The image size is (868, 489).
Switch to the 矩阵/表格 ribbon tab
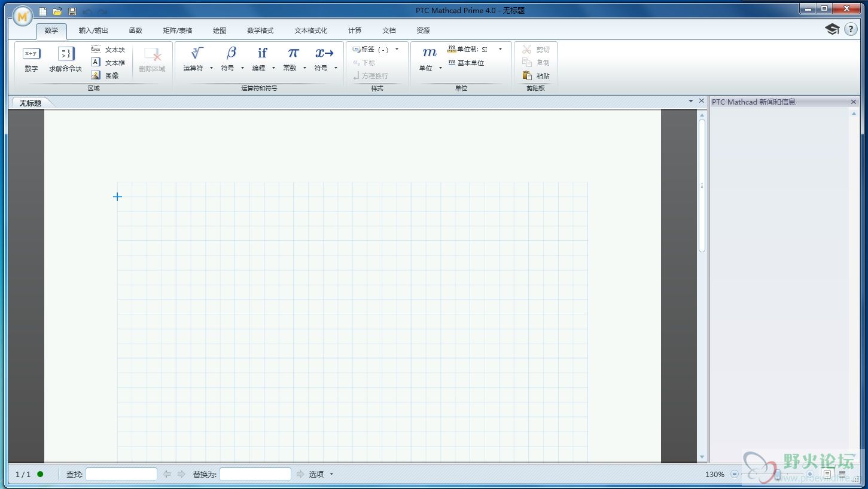(x=178, y=30)
